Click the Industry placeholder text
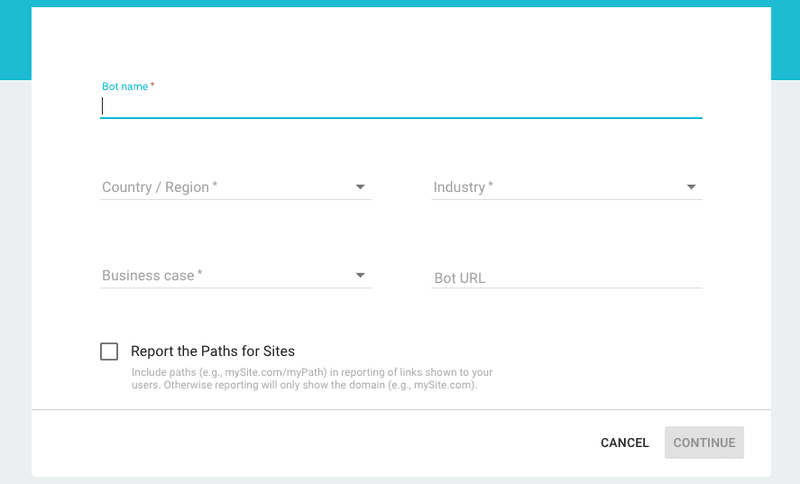The width and height of the screenshot is (800, 484). pyautogui.click(x=459, y=187)
